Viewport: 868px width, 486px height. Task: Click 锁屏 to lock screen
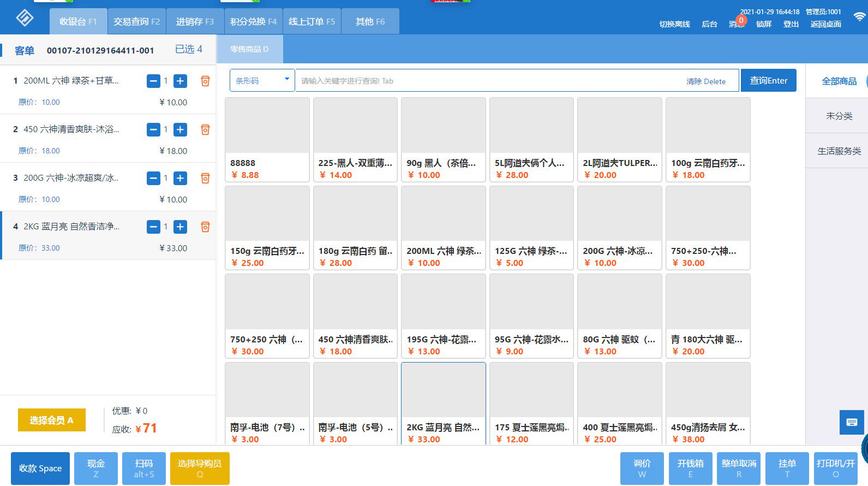(764, 24)
